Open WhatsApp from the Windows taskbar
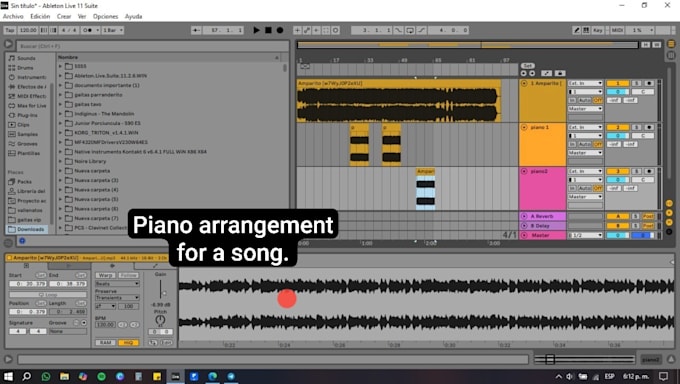Viewport: 680px width, 384px height. (x=46, y=376)
